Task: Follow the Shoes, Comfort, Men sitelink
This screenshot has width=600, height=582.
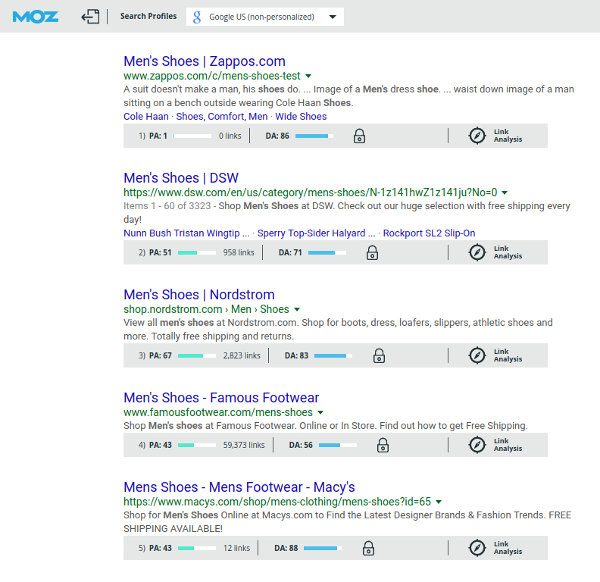Action: [222, 116]
